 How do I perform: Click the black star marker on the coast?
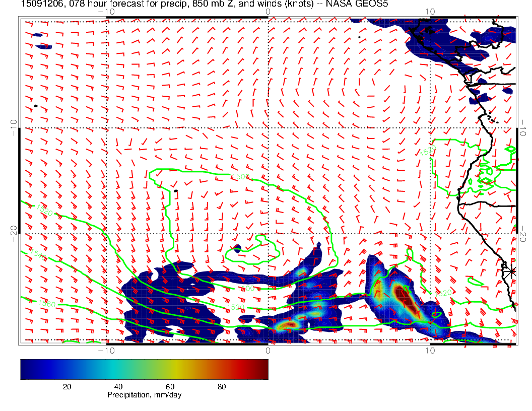click(512, 271)
